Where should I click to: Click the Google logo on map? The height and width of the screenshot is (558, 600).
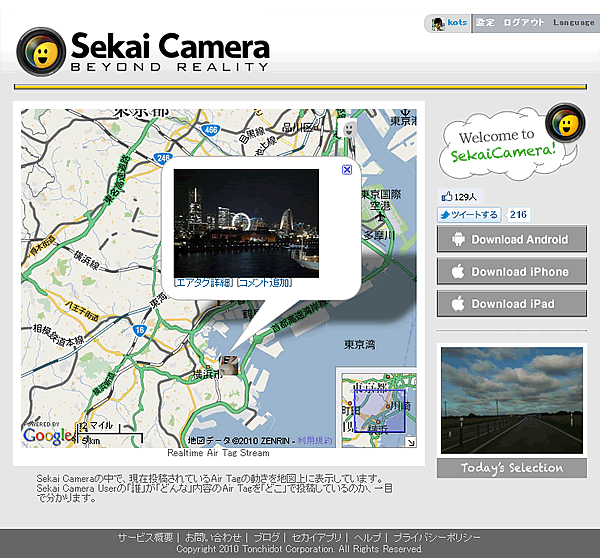click(x=47, y=436)
